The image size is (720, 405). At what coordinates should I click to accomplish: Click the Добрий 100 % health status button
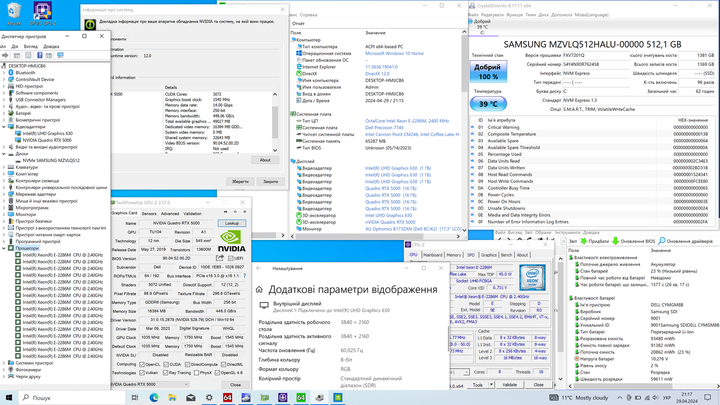click(x=488, y=72)
